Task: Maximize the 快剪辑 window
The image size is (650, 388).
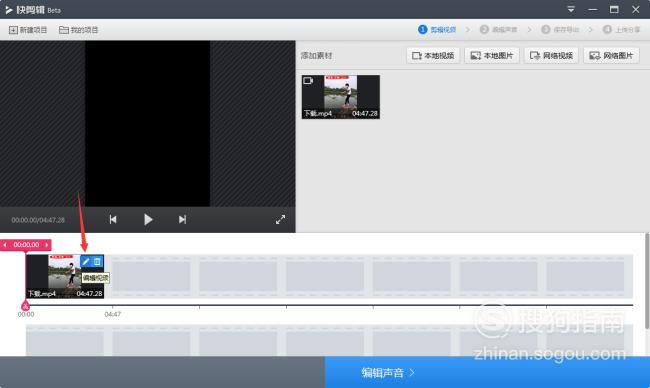Action: [614, 9]
